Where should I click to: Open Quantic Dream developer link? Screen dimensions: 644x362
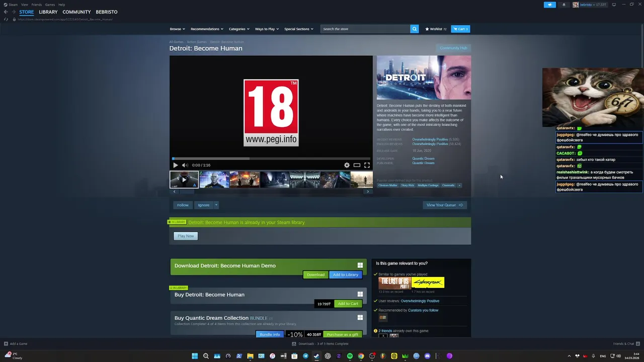[423, 158]
